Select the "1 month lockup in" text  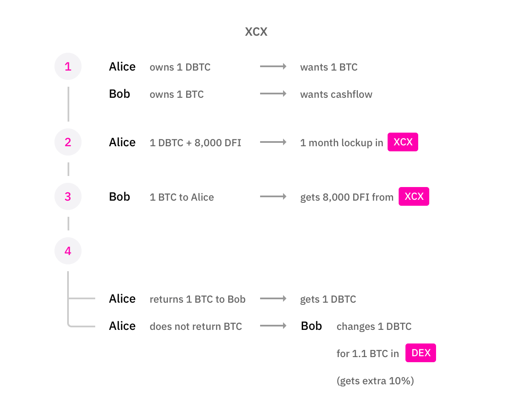point(342,143)
